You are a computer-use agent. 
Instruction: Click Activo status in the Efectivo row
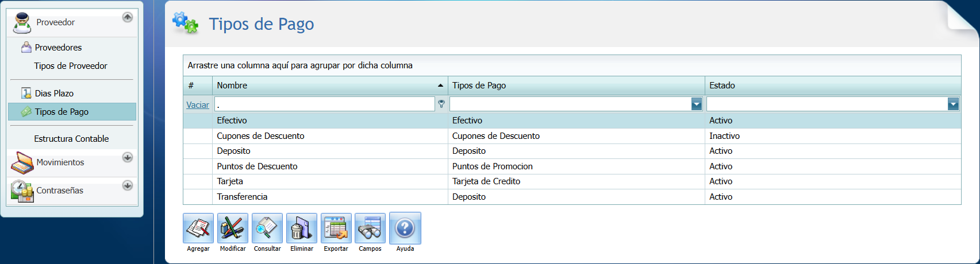click(x=833, y=121)
